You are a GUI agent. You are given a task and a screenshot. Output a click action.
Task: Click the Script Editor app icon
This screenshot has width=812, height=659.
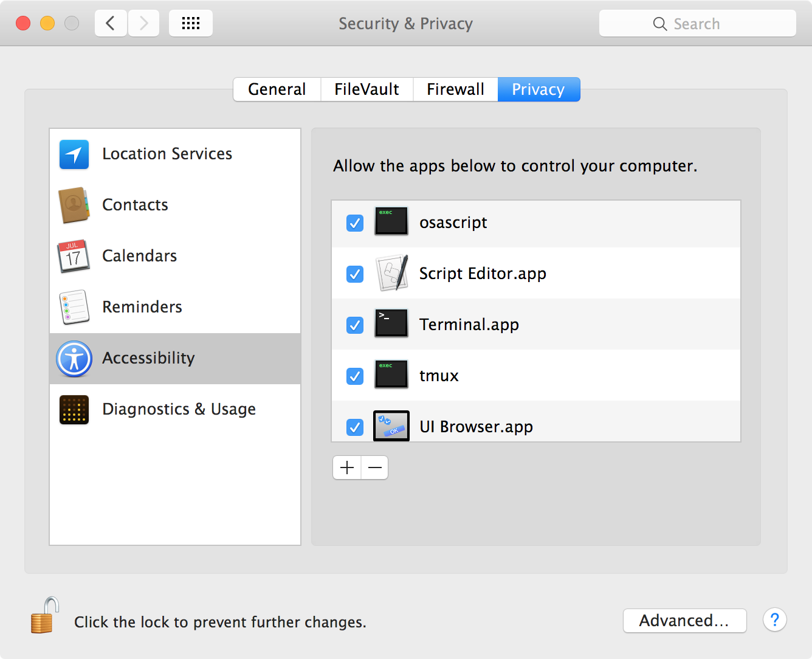pyautogui.click(x=392, y=273)
